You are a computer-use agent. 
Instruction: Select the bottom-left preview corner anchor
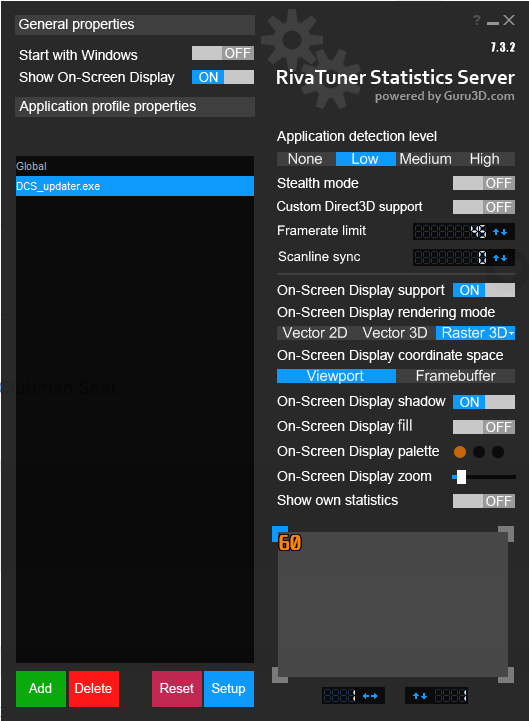(x=280, y=675)
